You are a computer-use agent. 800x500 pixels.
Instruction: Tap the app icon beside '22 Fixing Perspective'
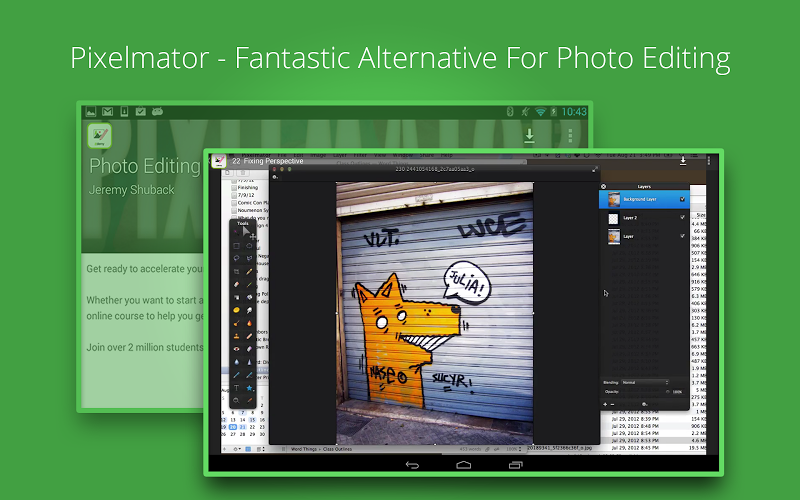219,161
